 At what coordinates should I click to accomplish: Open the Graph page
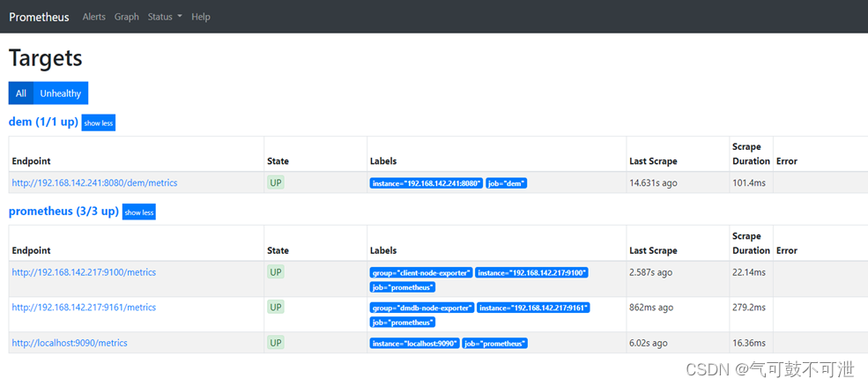coord(127,17)
